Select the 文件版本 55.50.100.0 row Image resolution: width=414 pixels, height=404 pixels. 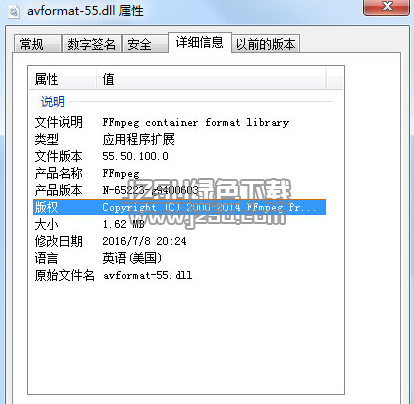click(x=179, y=156)
